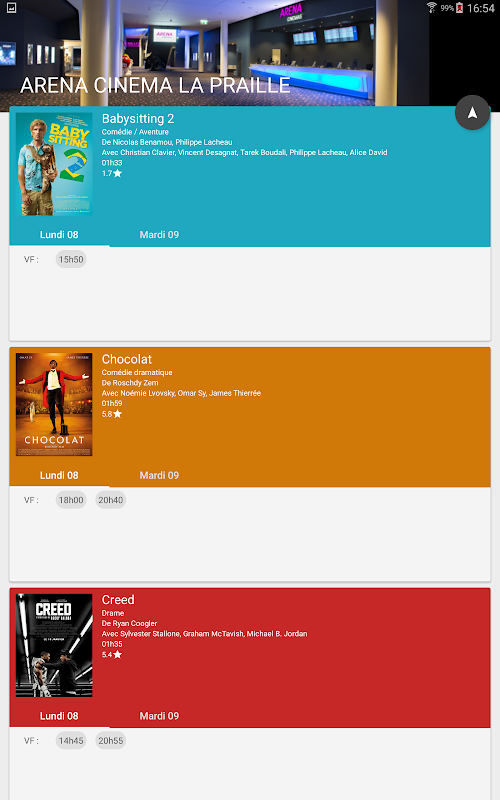This screenshot has height=800, width=500.
Task: Tap the star rating icon for Chocolat
Action: pos(117,414)
